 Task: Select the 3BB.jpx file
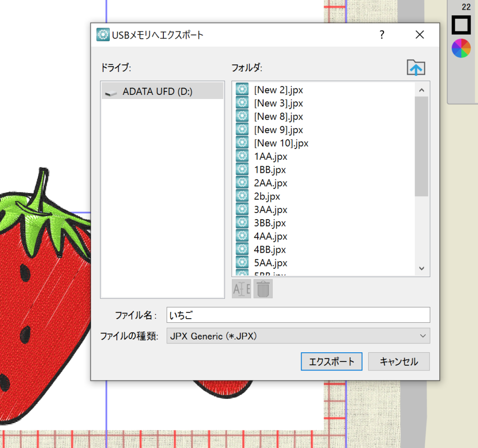[x=270, y=223]
